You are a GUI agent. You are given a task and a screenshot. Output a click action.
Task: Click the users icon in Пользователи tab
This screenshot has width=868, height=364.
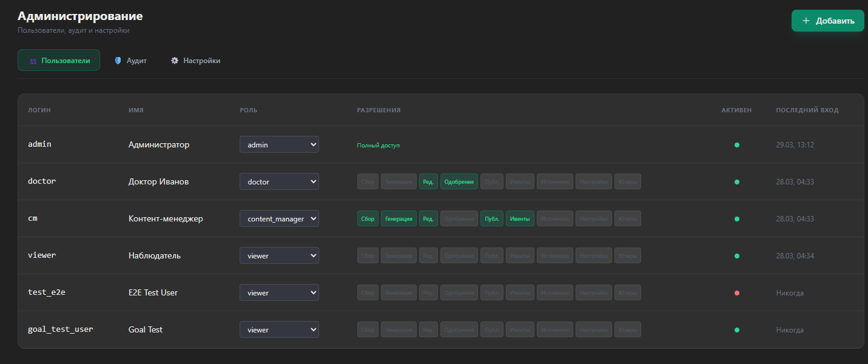click(33, 61)
